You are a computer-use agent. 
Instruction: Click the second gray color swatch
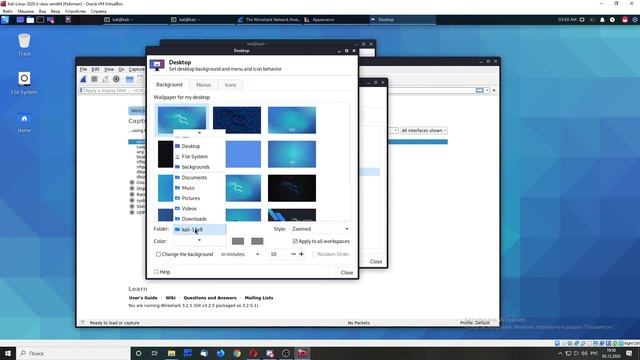click(257, 241)
